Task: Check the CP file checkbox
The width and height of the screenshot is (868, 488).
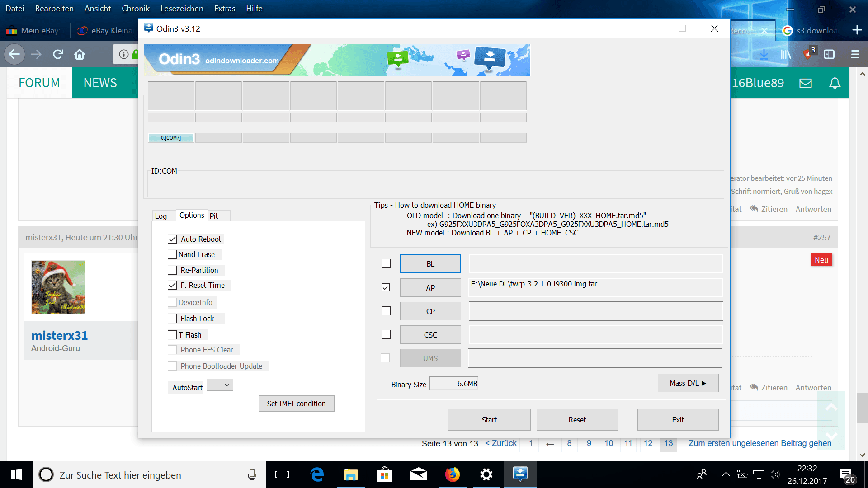Action: pyautogui.click(x=386, y=311)
